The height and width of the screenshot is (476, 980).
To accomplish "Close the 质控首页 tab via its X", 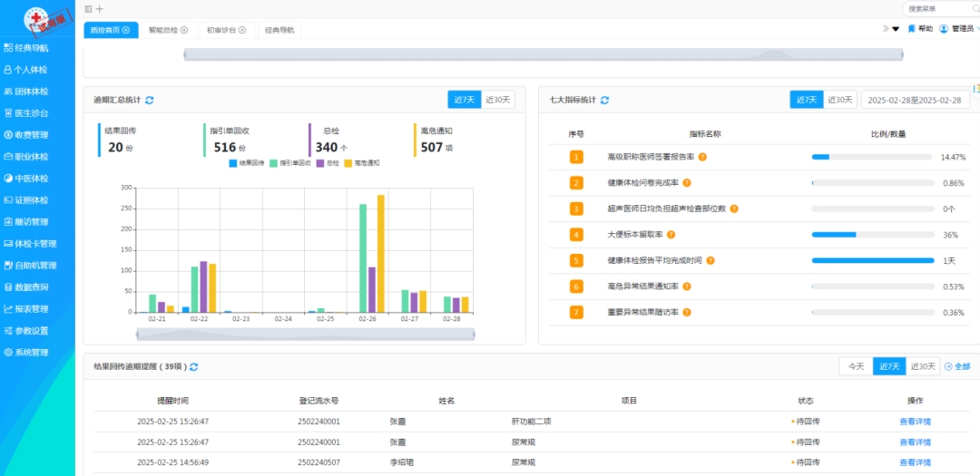I will 125,30.
